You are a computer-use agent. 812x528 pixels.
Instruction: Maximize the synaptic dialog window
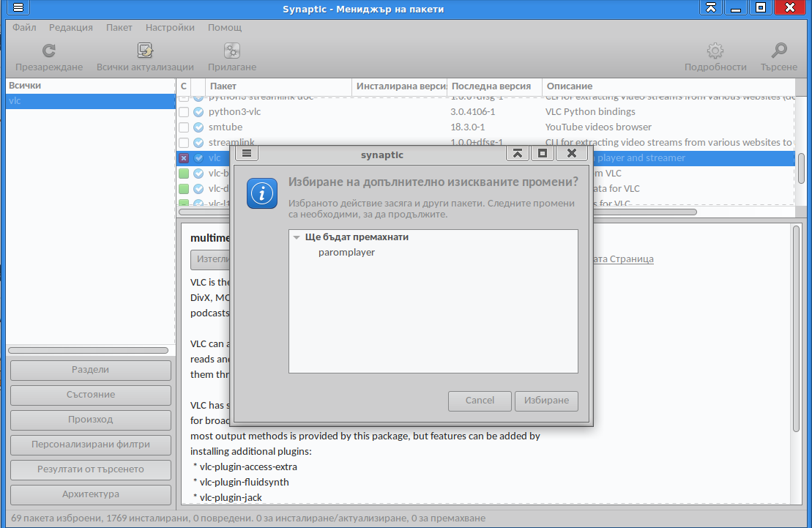(x=543, y=153)
